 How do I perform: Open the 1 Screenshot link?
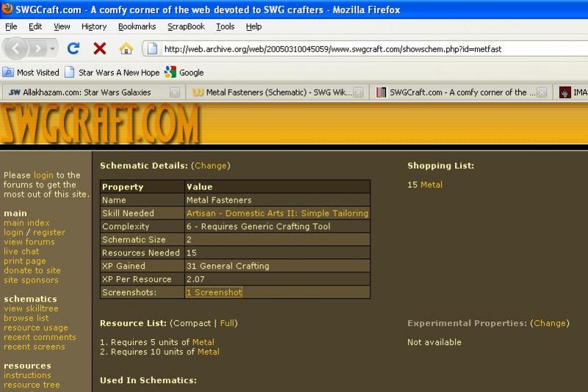point(214,292)
